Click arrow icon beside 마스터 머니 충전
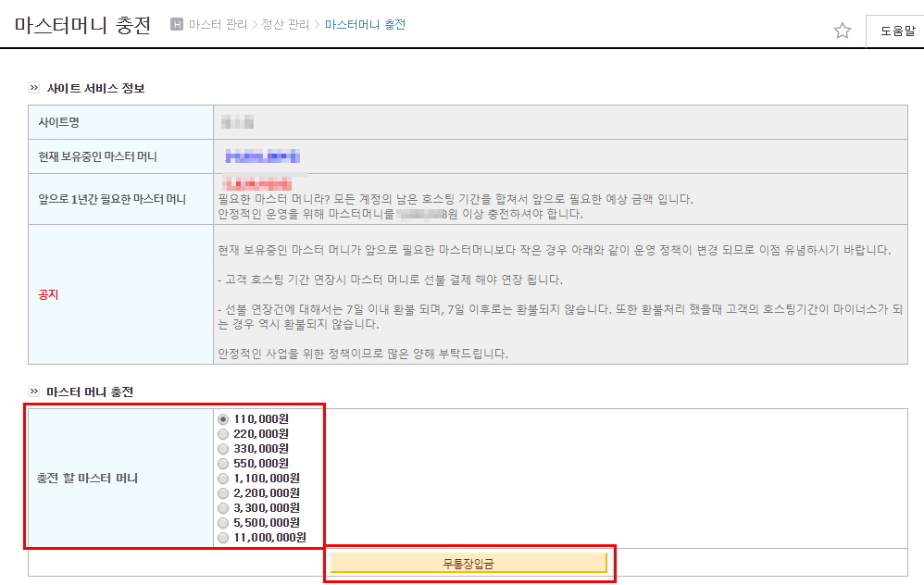This screenshot has width=924, height=585. pos(33,392)
